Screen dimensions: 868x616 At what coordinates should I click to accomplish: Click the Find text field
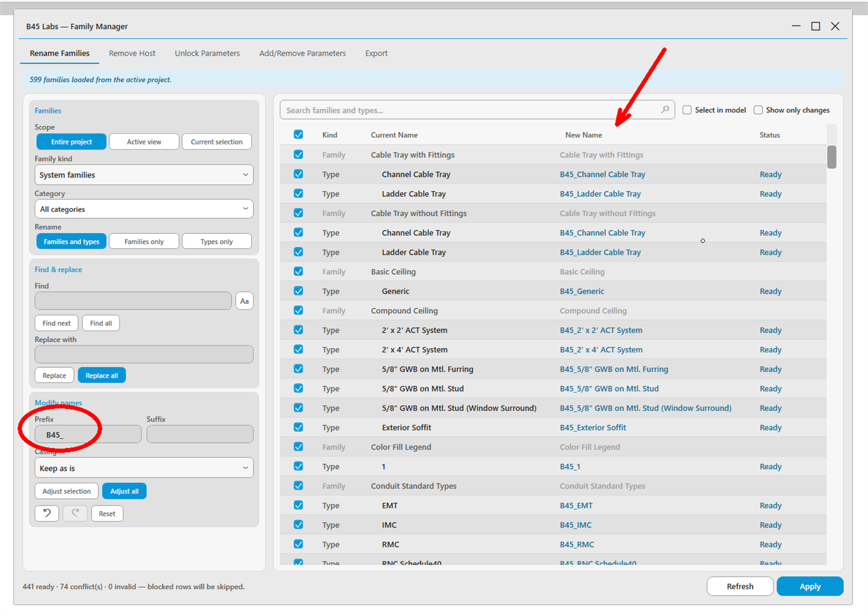pos(133,301)
